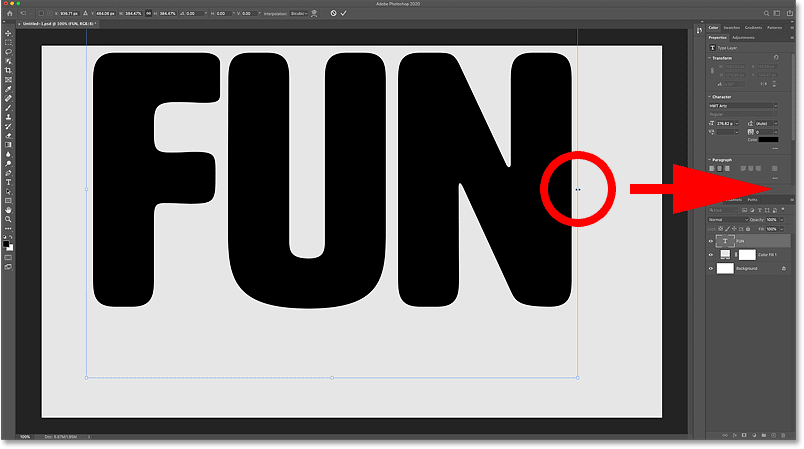Click the trash icon in Layers panel
The width and height of the screenshot is (804, 449).
(783, 436)
